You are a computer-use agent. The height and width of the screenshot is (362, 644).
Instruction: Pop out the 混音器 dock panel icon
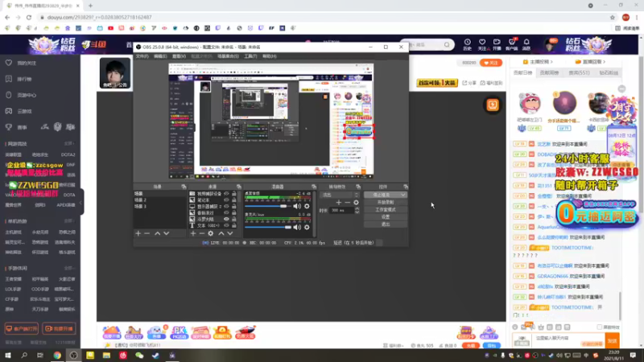click(x=314, y=187)
